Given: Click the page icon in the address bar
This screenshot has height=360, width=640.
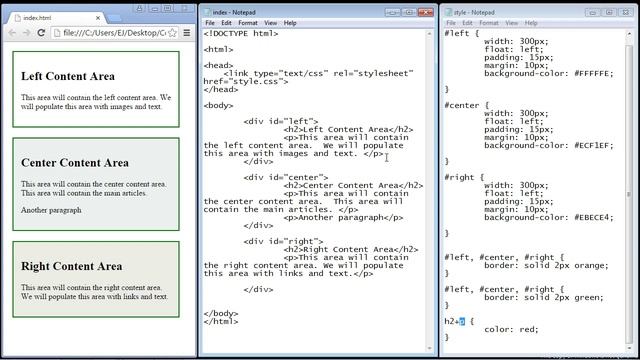Looking at the screenshot, I should 57,33.
